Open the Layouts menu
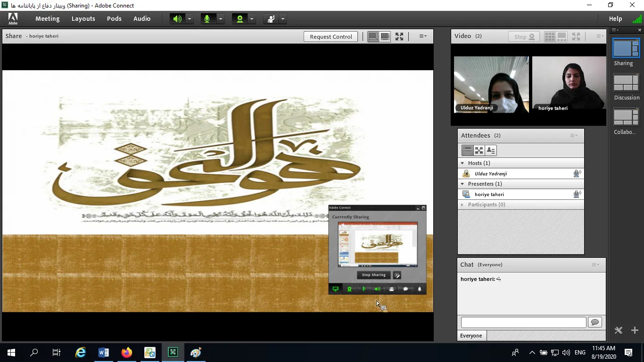This screenshot has height=362, width=644. [x=83, y=19]
